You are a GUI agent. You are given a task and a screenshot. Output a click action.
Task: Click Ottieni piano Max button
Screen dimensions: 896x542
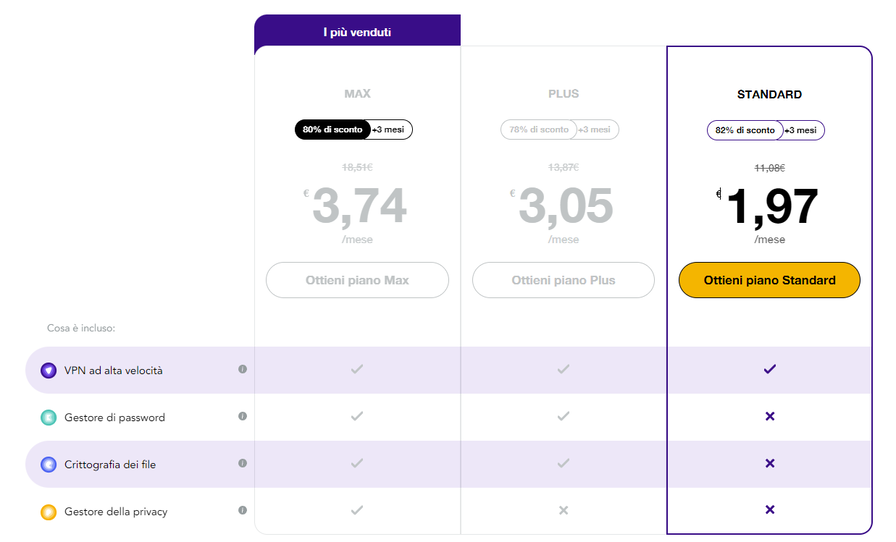click(357, 280)
